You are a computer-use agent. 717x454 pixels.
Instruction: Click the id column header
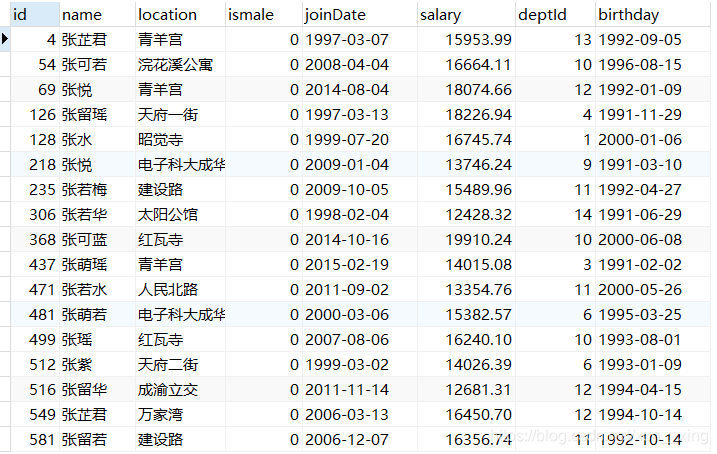pos(35,15)
